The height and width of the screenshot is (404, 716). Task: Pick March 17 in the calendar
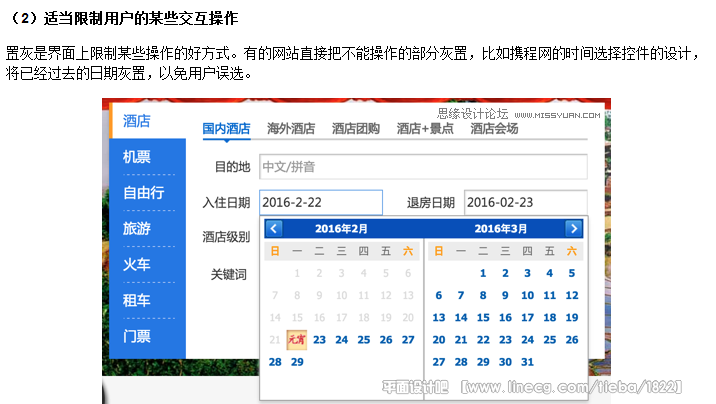527,318
